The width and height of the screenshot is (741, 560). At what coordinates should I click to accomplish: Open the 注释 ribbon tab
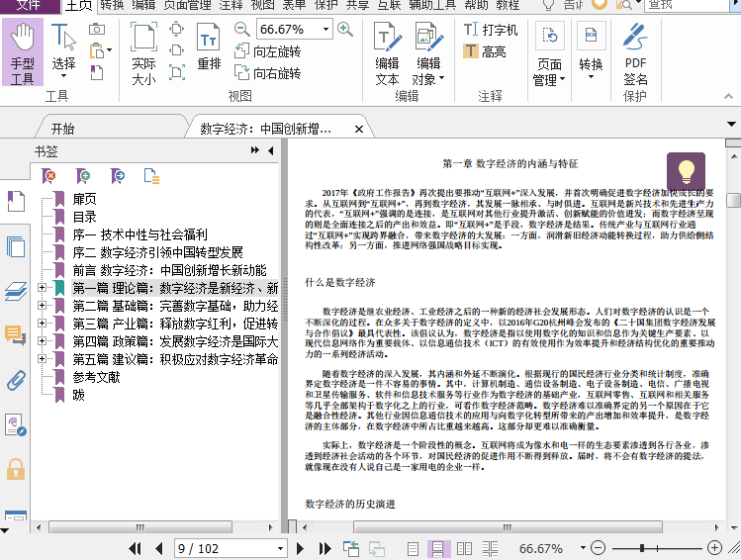point(232,5)
